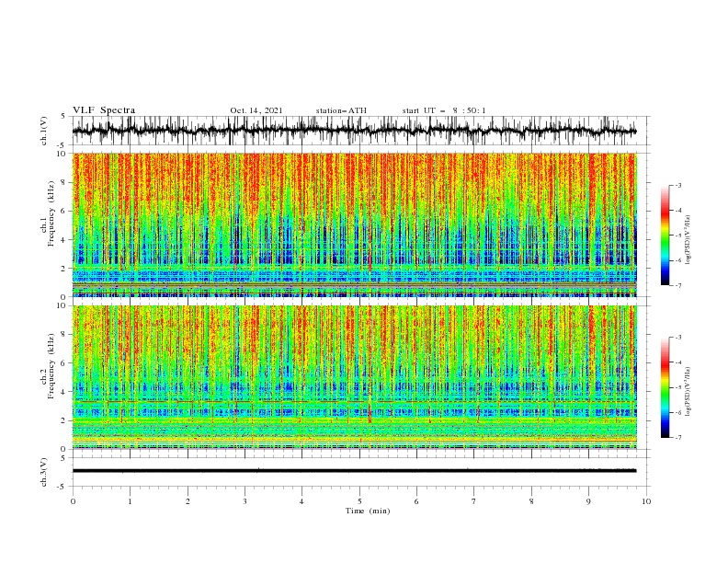Click the ch.1 'log(PSD)(V²/Hz)' colorbar label
Viewport: 728px width, 563px height.
point(688,240)
